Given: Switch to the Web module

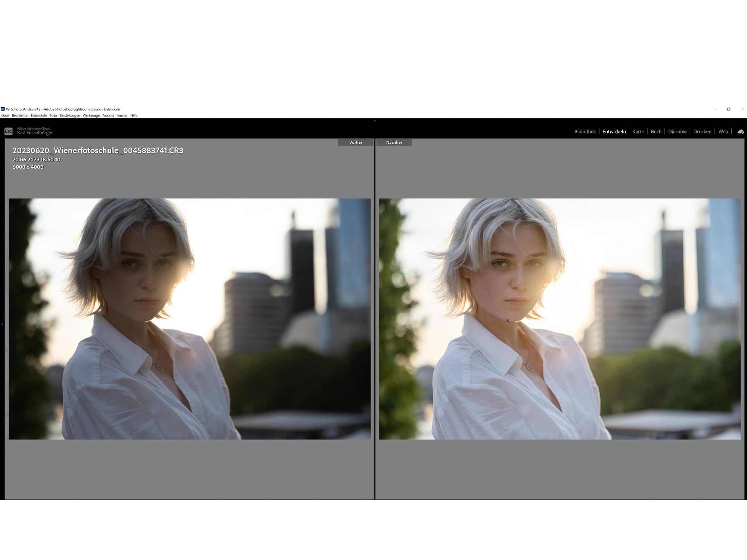Looking at the screenshot, I should coord(723,131).
